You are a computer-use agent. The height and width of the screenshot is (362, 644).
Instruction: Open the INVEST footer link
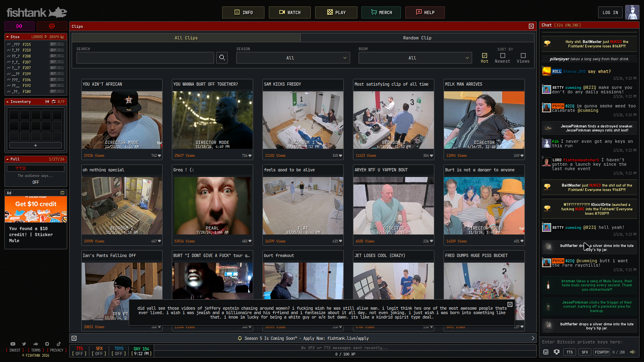click(15, 350)
